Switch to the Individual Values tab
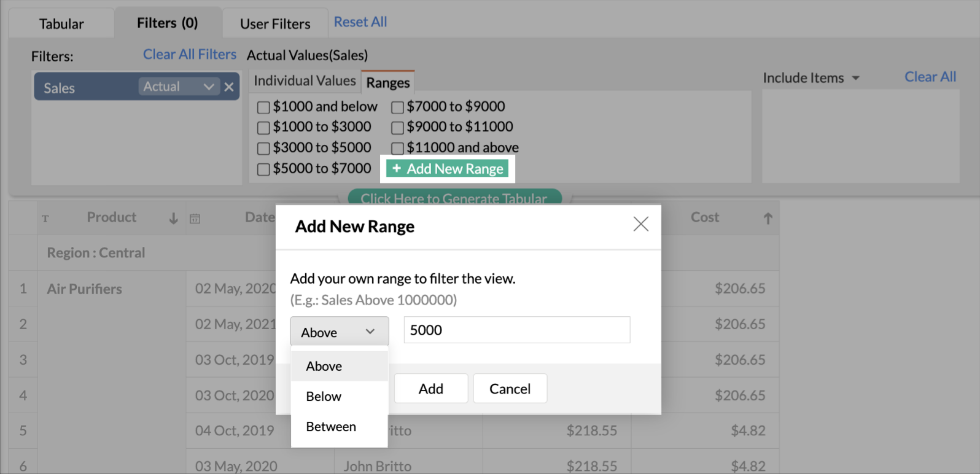980x474 pixels. pos(305,80)
